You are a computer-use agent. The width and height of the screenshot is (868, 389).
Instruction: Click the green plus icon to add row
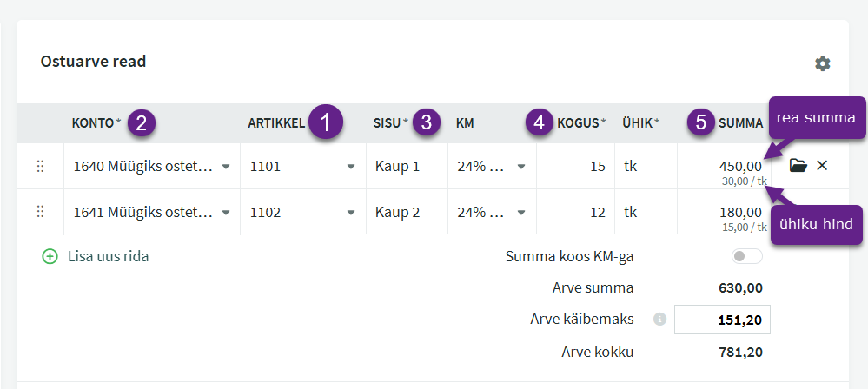pos(50,256)
